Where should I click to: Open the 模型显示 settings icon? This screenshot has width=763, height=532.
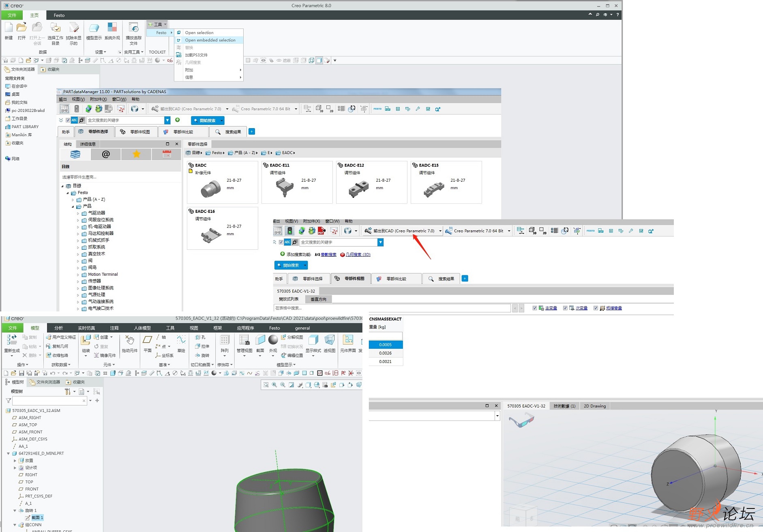click(94, 28)
